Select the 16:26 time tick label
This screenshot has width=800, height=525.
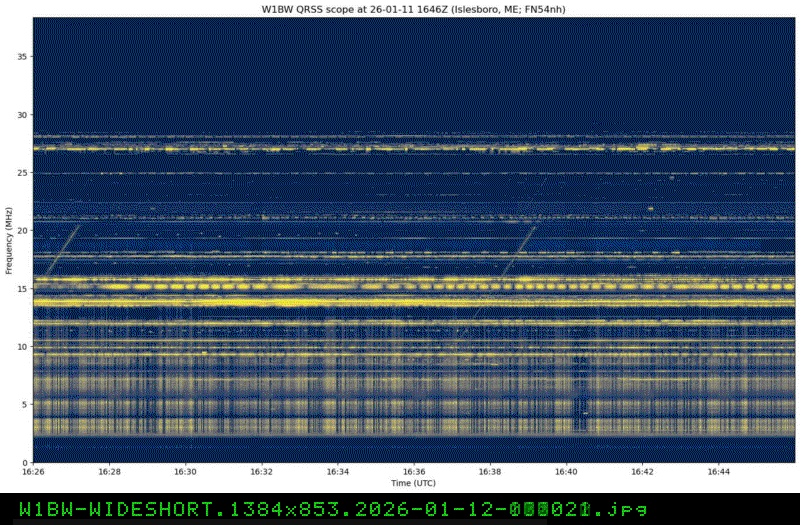tap(33, 472)
